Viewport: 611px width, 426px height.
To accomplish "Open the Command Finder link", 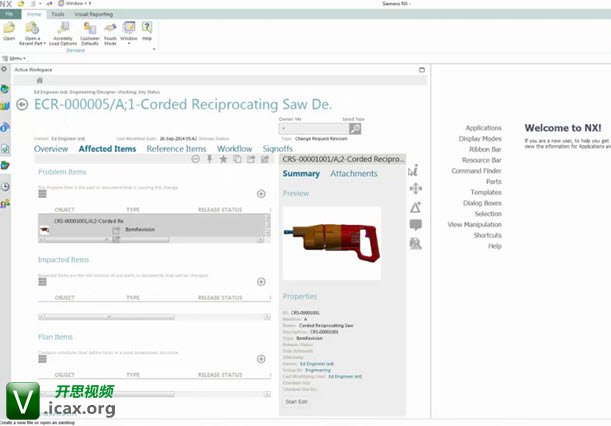I will (x=476, y=171).
